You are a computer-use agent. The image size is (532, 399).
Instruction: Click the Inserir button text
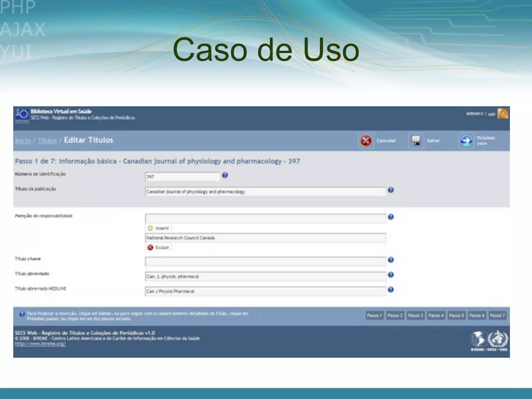[x=162, y=228]
